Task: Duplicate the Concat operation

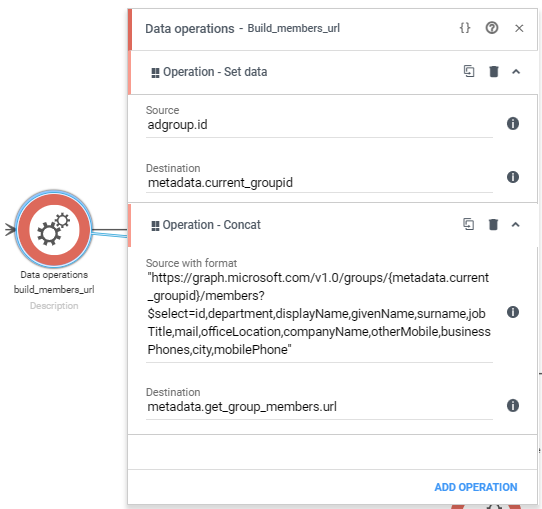Action: 468,225
